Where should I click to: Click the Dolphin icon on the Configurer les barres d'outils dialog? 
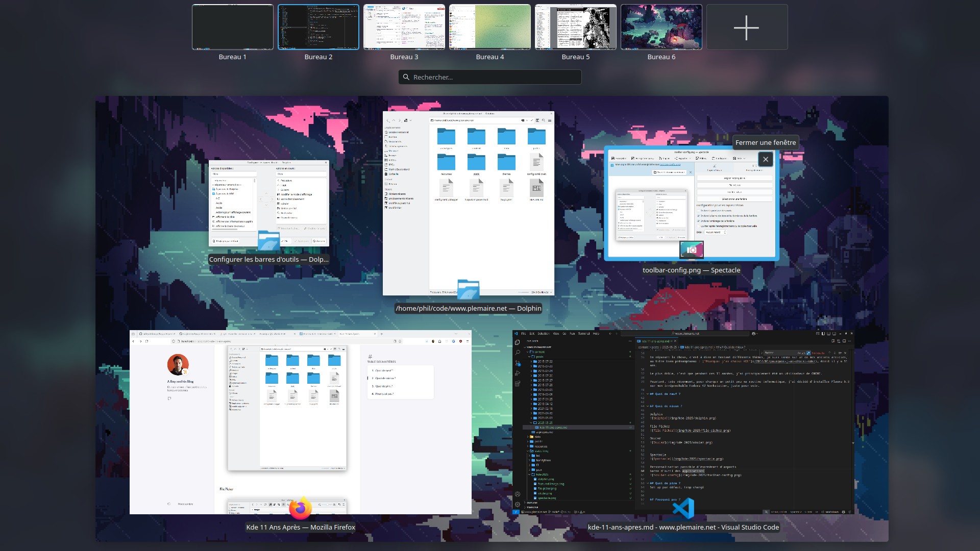coord(268,240)
